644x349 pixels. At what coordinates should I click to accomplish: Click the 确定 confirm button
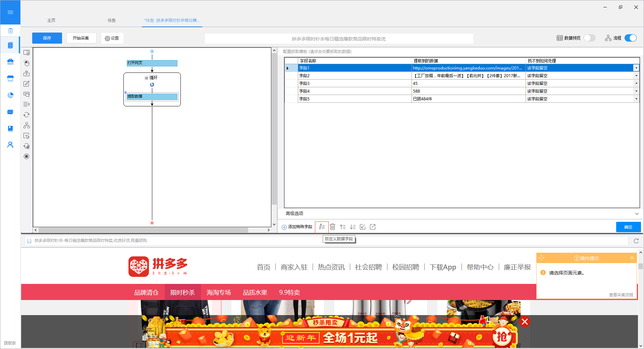tap(628, 227)
